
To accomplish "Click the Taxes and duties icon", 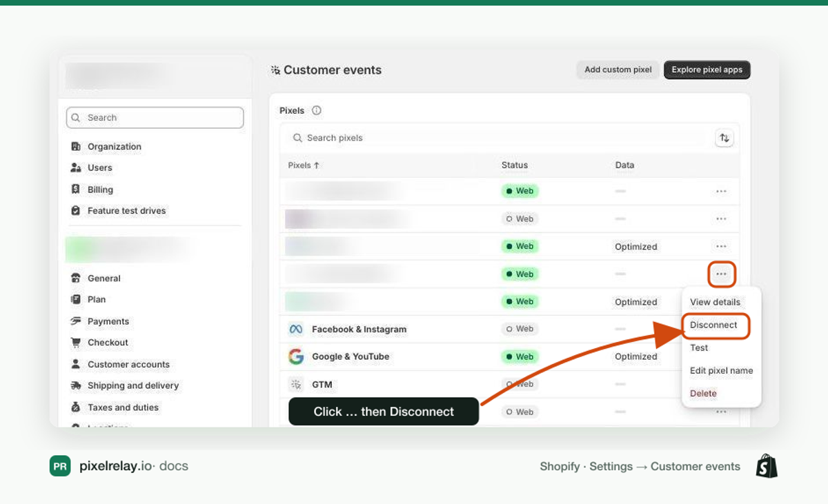I will tap(76, 407).
